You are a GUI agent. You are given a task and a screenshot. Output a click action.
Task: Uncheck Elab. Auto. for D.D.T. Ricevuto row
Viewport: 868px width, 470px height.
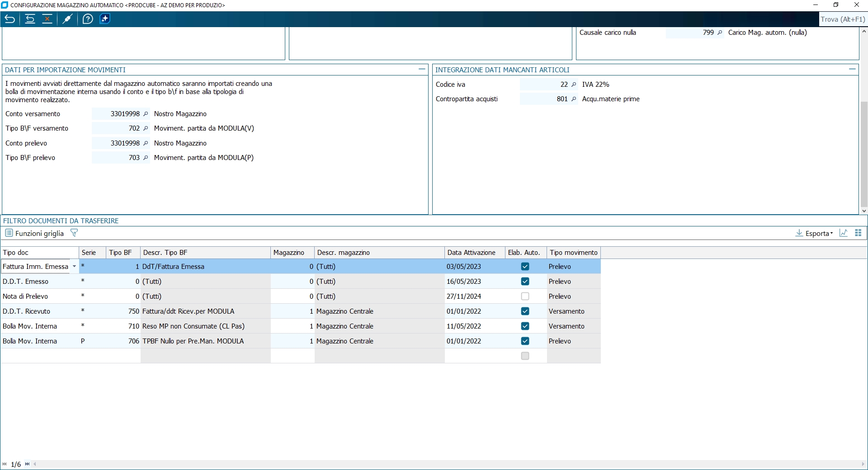tap(525, 311)
